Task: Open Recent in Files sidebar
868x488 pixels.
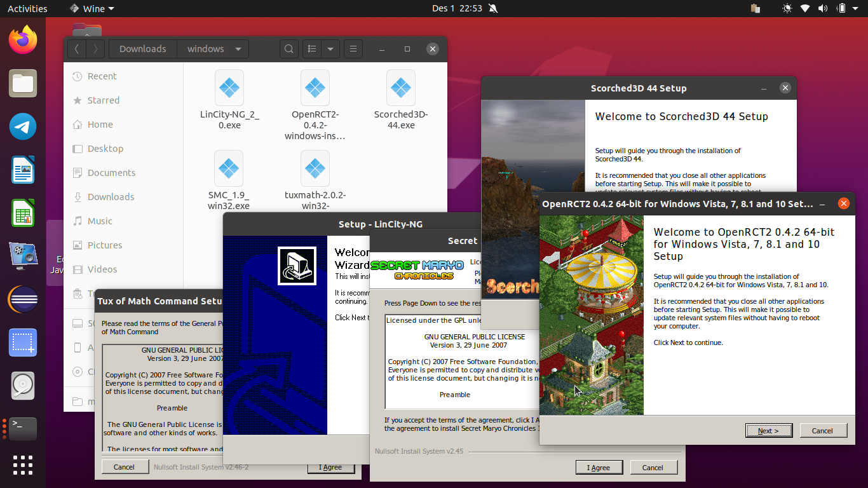Action: click(123, 76)
